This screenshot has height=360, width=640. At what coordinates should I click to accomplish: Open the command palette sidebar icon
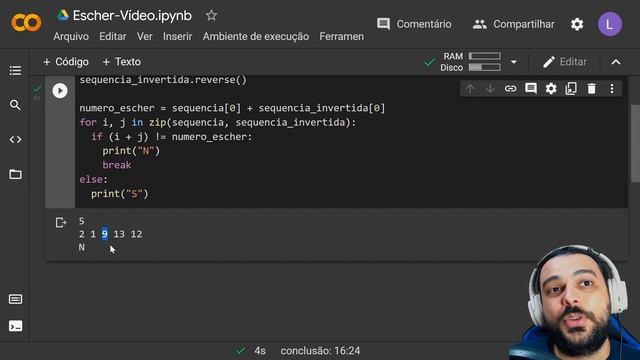[x=16, y=299]
